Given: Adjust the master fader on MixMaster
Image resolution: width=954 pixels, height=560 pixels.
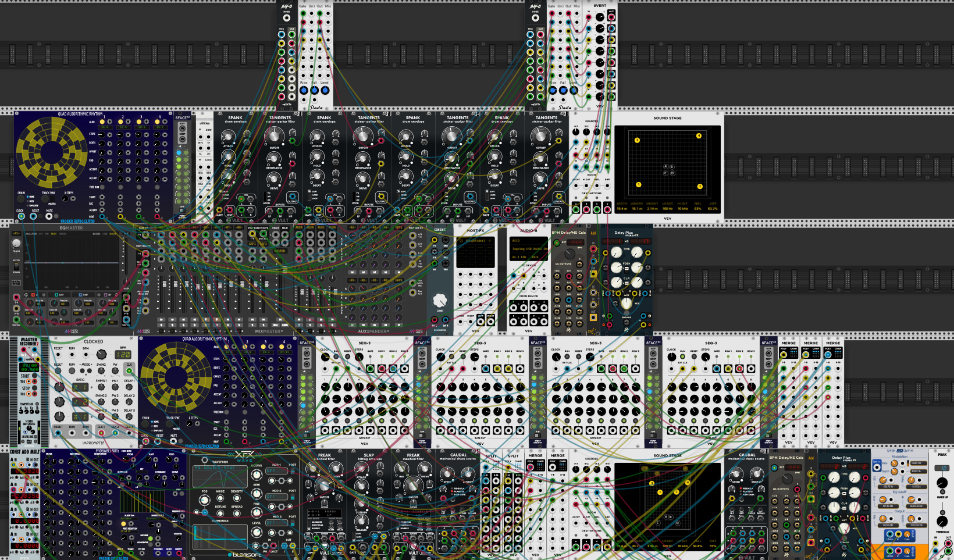Looking at the screenshot, I should pyautogui.click(x=285, y=269).
